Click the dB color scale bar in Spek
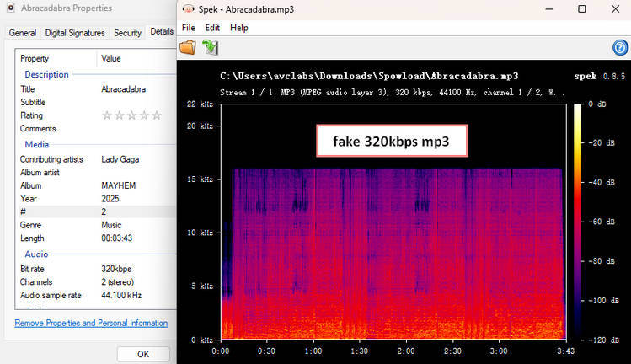The height and width of the screenshot is (364, 631). pos(578,222)
